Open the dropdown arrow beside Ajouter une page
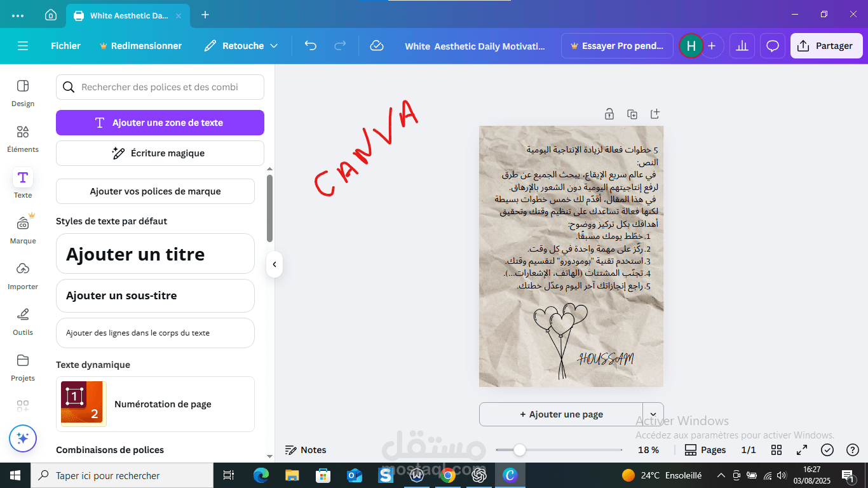 point(653,414)
